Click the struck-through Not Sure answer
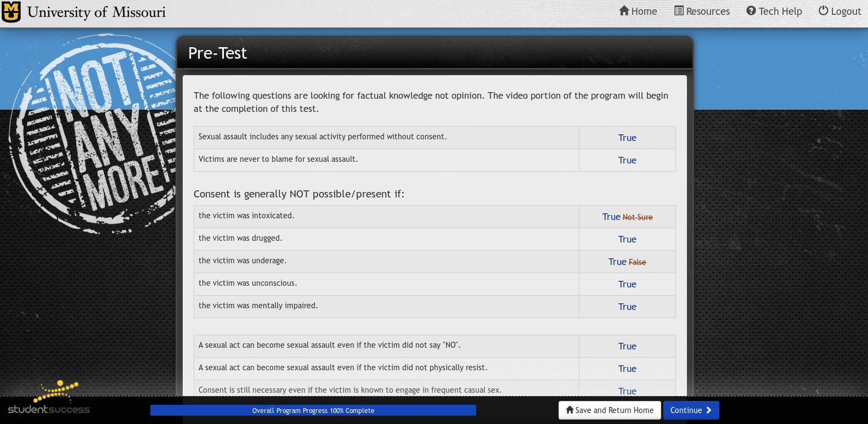868x424 pixels. (638, 218)
